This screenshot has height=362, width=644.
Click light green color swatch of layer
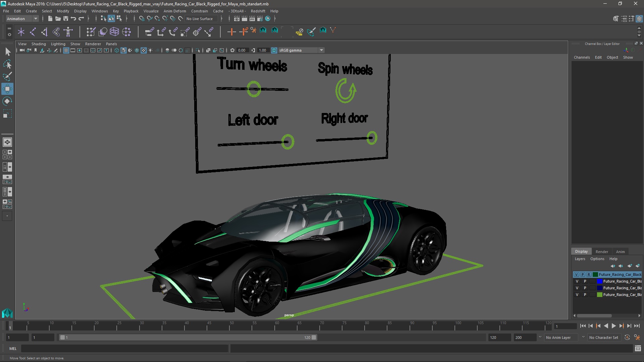pyautogui.click(x=600, y=295)
